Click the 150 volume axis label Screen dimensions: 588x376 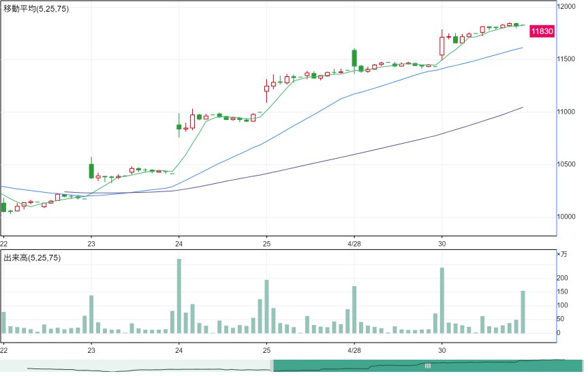[562, 292]
